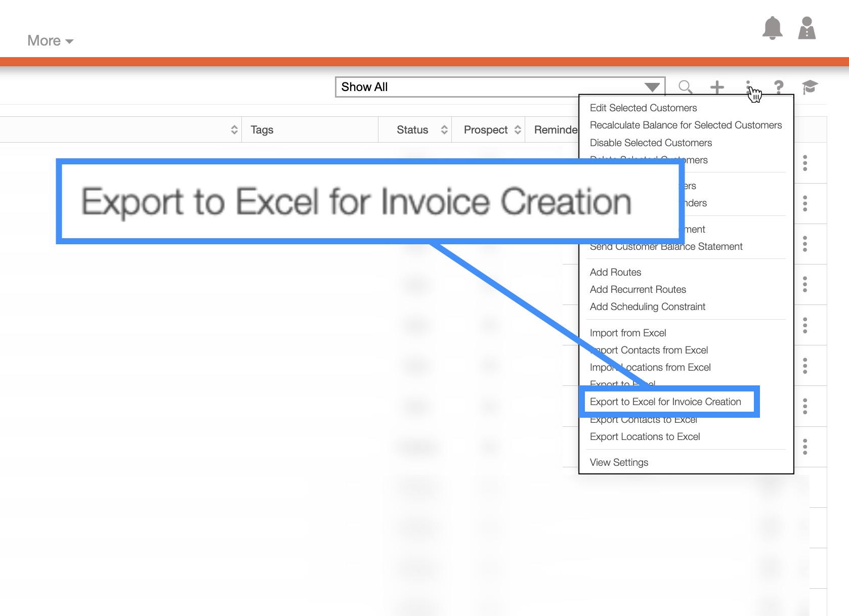Screen dimensions: 849x616
Task: Open the first row's three-dot menu
Action: pos(805,163)
